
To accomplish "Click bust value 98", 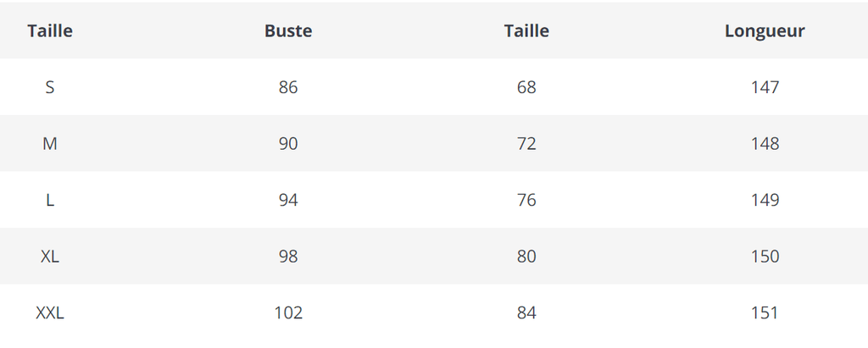I will click(288, 257).
